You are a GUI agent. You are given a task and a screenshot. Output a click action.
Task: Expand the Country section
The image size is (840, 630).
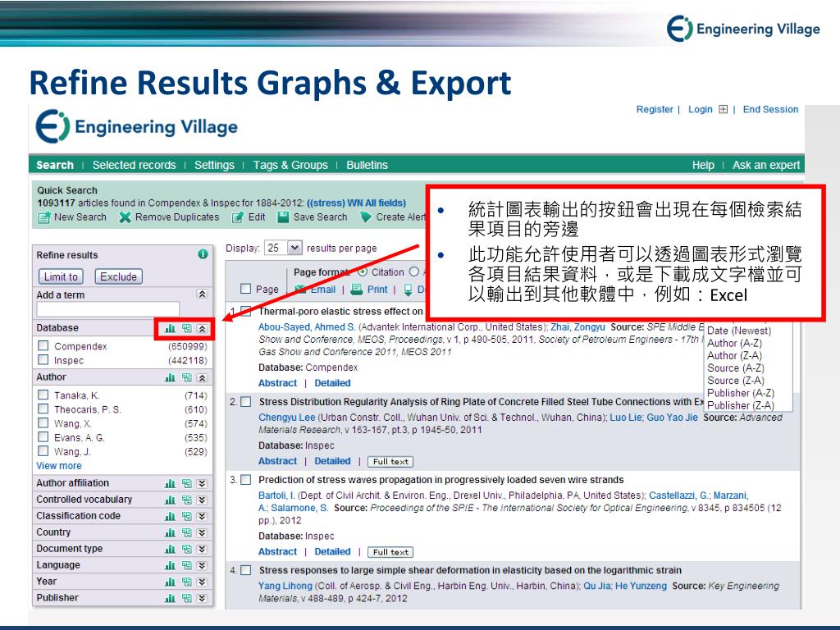click(x=202, y=532)
